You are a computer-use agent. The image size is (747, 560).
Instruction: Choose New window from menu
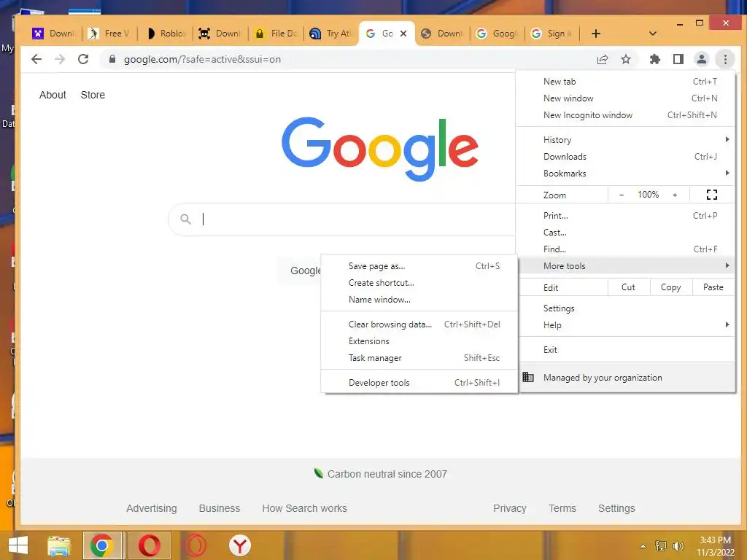625,98
